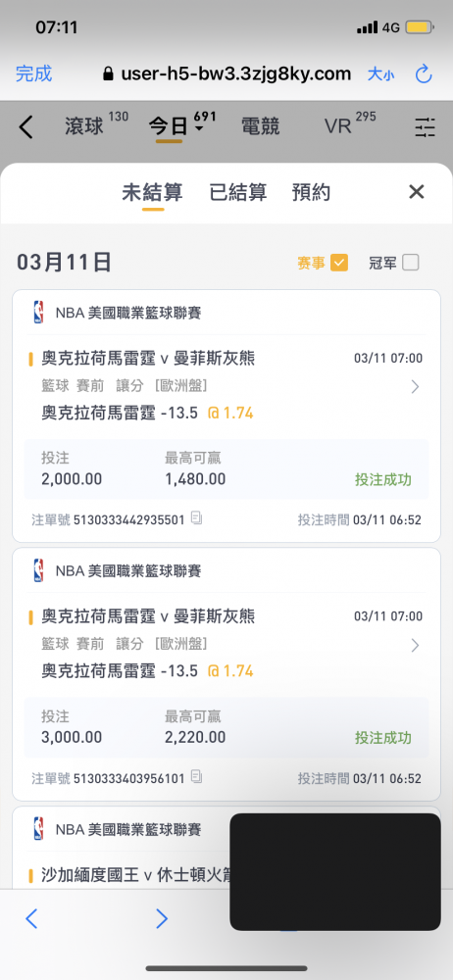Tap the back arrow beside 滾球
453x980 pixels.
[25, 126]
